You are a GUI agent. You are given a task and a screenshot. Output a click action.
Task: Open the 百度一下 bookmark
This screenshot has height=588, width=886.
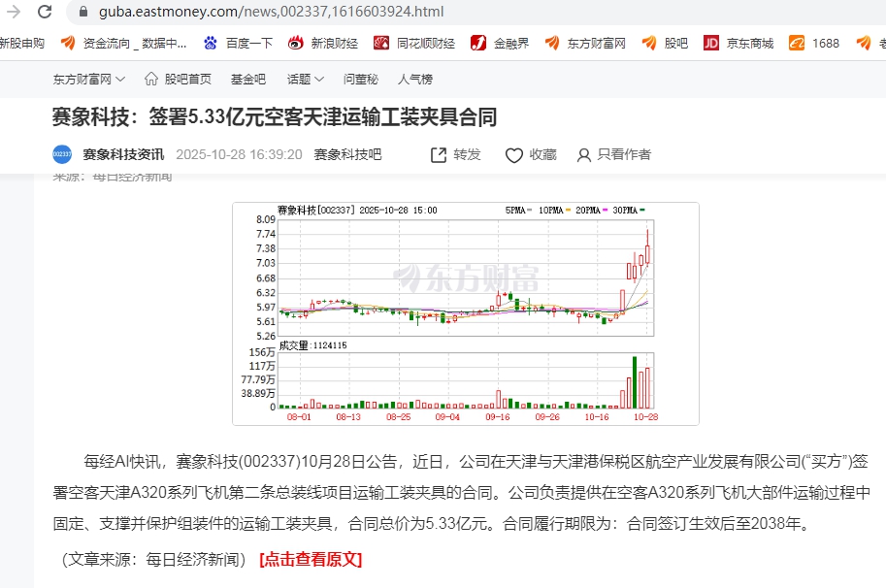[x=249, y=44]
